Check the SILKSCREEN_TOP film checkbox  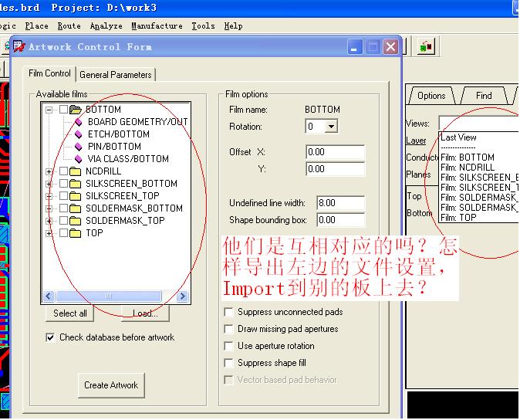pos(64,196)
